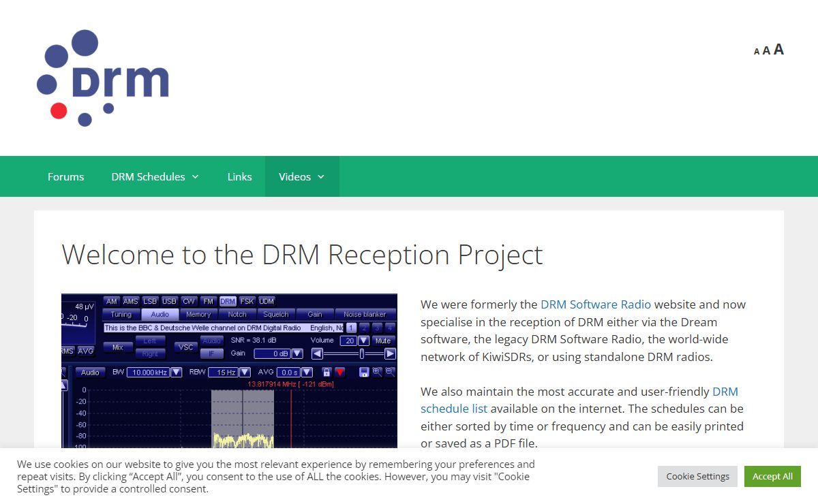Open the BW 10.000 kHz dropdown arrow

(177, 372)
